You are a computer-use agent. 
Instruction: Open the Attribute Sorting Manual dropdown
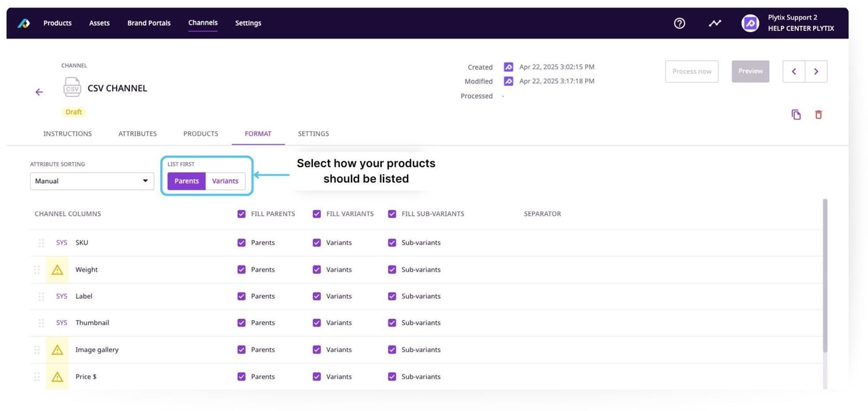click(92, 181)
